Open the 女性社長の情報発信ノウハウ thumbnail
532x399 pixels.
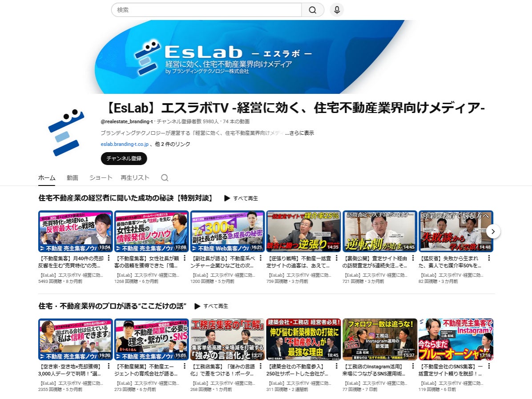[x=151, y=231]
